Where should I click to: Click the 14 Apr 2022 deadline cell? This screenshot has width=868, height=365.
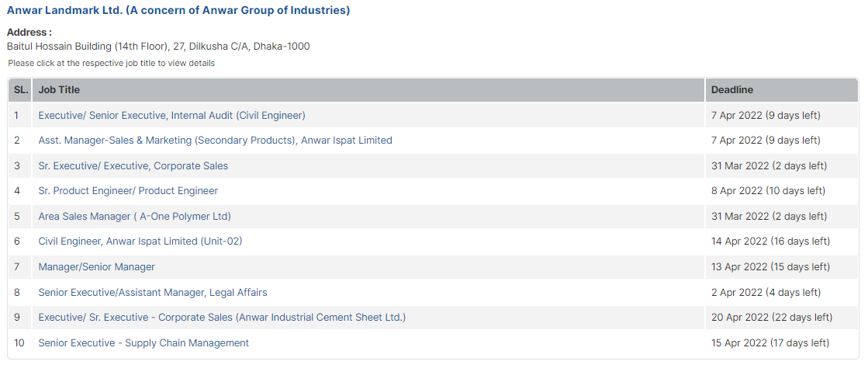(770, 242)
